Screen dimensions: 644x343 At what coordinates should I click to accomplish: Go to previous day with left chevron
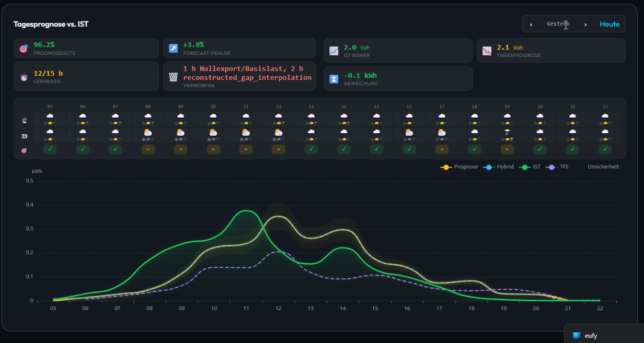coord(531,25)
